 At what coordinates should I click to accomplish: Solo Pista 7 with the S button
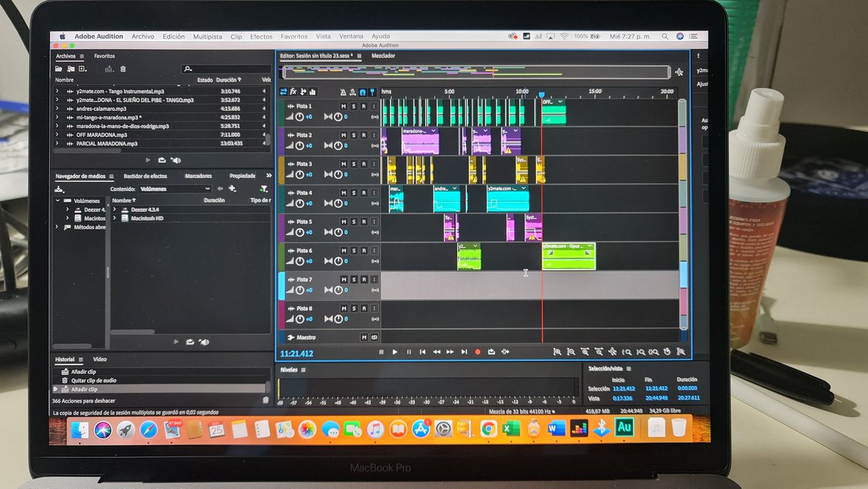tap(354, 279)
